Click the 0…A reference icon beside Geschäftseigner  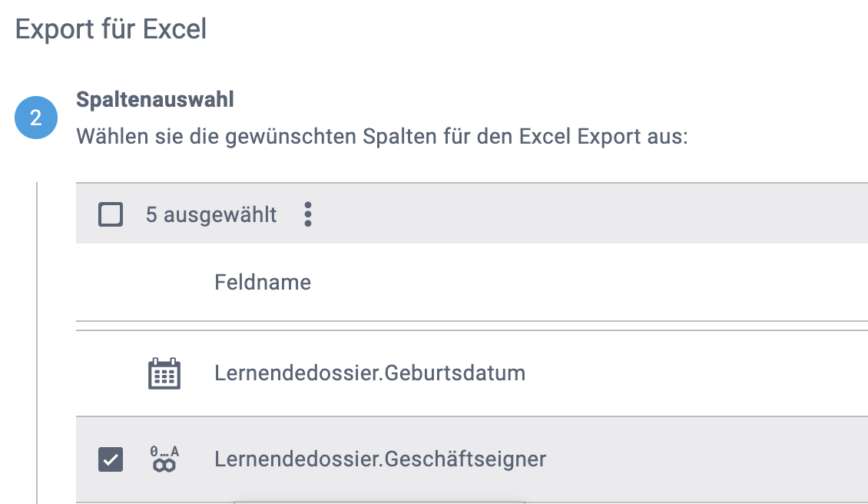(164, 459)
